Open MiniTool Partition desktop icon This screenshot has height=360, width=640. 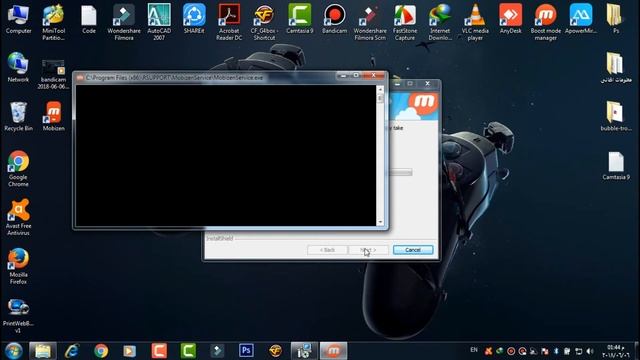point(53,22)
